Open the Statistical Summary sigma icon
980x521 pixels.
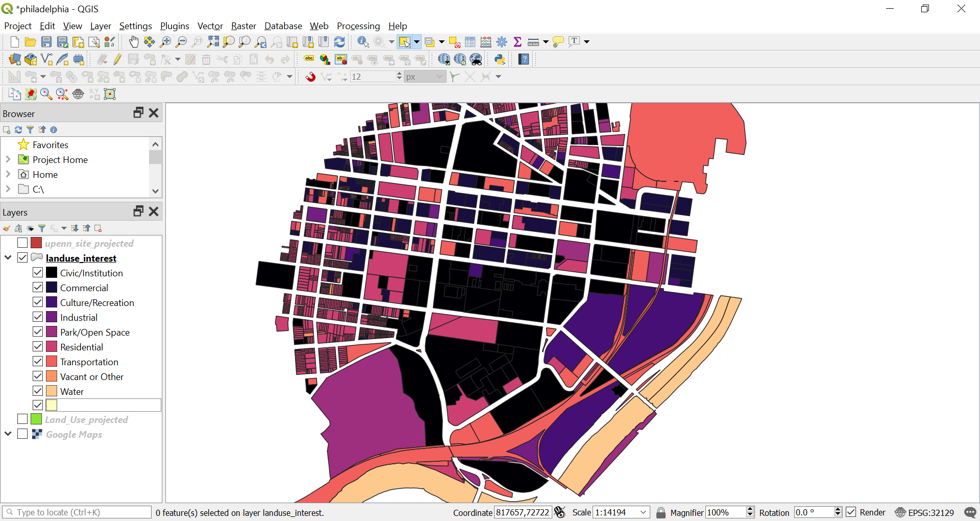pyautogui.click(x=518, y=42)
